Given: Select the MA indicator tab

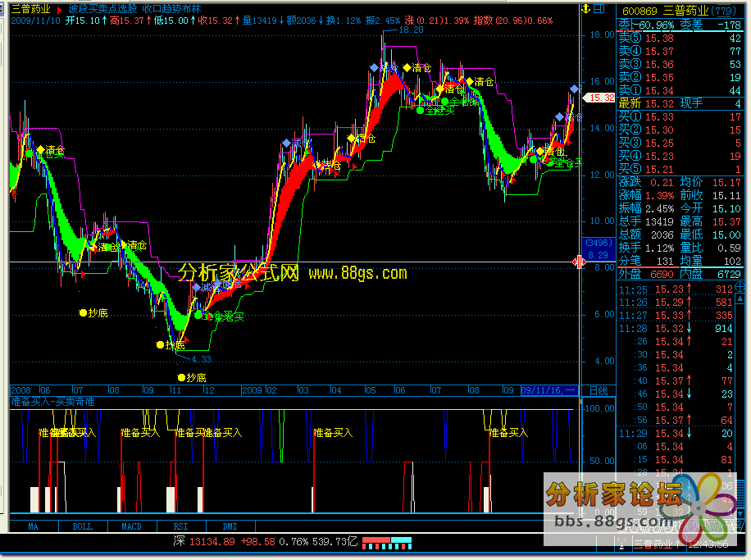Looking at the screenshot, I should pyautogui.click(x=34, y=526).
